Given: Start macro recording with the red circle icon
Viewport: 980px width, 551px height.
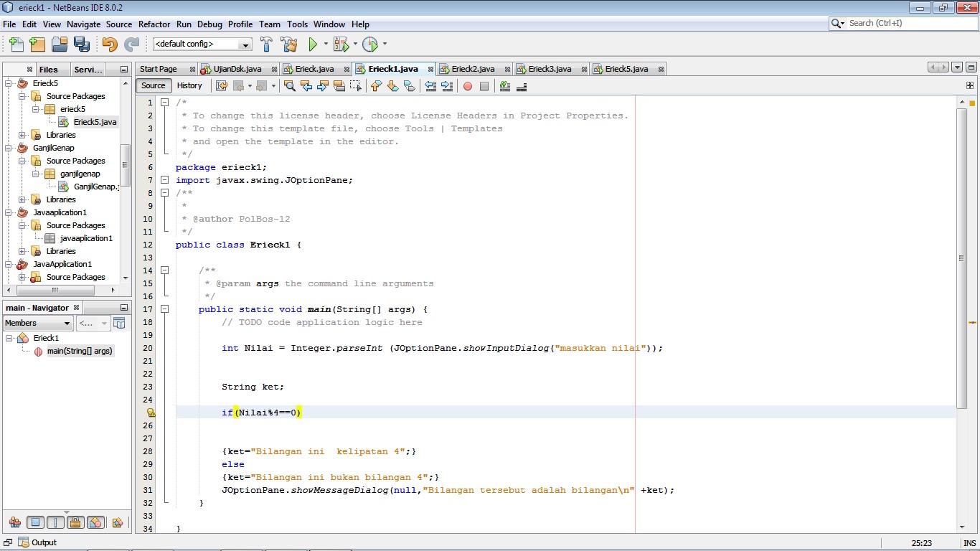Looking at the screenshot, I should tap(466, 85).
